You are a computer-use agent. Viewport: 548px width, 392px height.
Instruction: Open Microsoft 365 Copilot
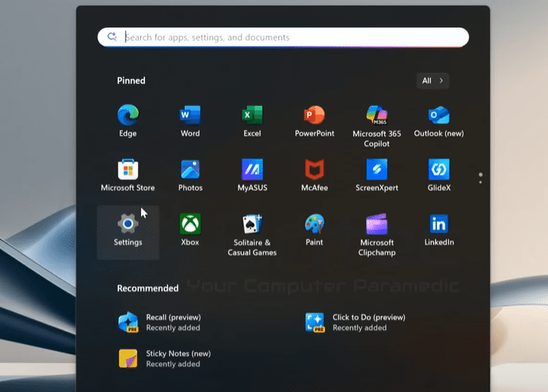click(377, 116)
